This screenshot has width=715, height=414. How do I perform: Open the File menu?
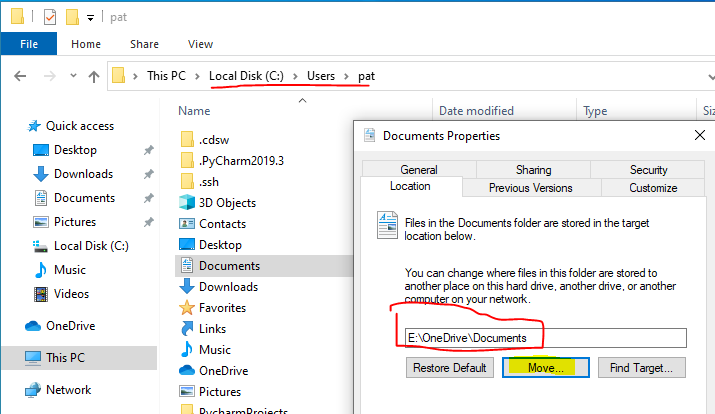pos(27,44)
